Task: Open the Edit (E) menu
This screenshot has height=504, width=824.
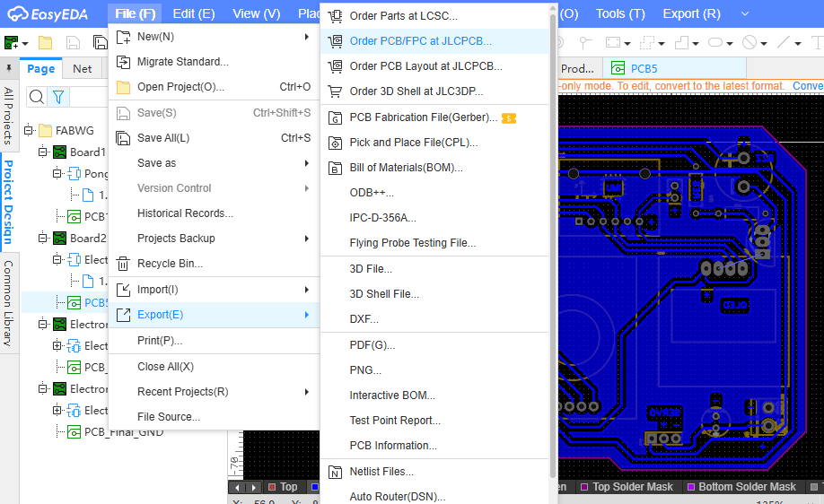Action: pos(194,13)
